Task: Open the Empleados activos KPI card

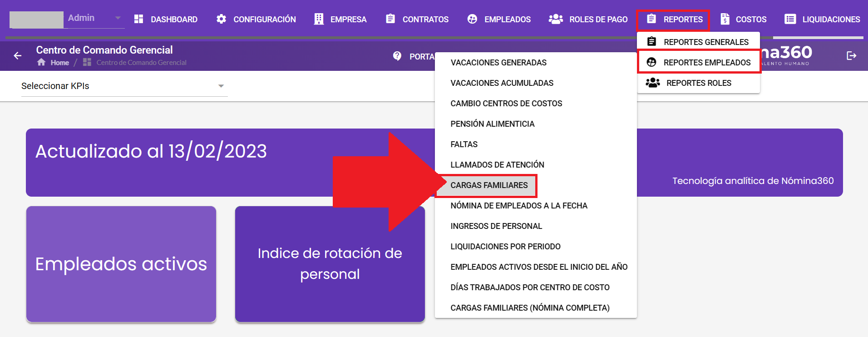Action: [121, 264]
